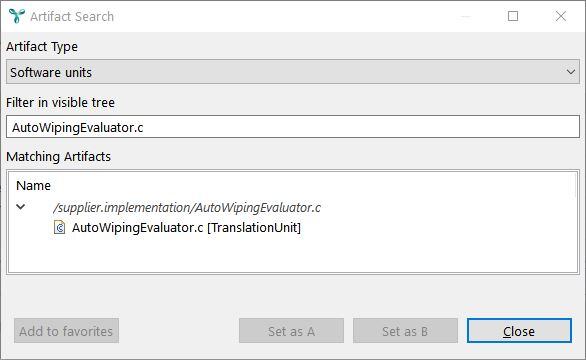Click the Artifact Type label
The width and height of the screenshot is (586, 360).
pos(42,47)
